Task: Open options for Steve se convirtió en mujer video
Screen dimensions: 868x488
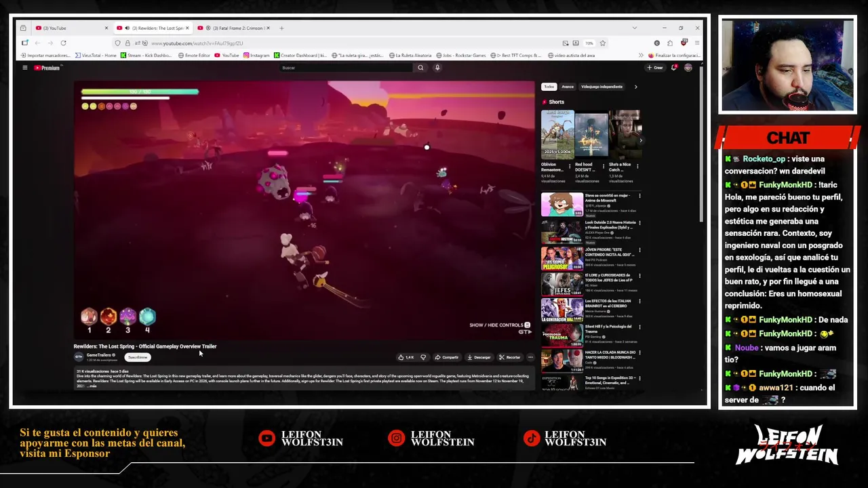Action: click(639, 196)
